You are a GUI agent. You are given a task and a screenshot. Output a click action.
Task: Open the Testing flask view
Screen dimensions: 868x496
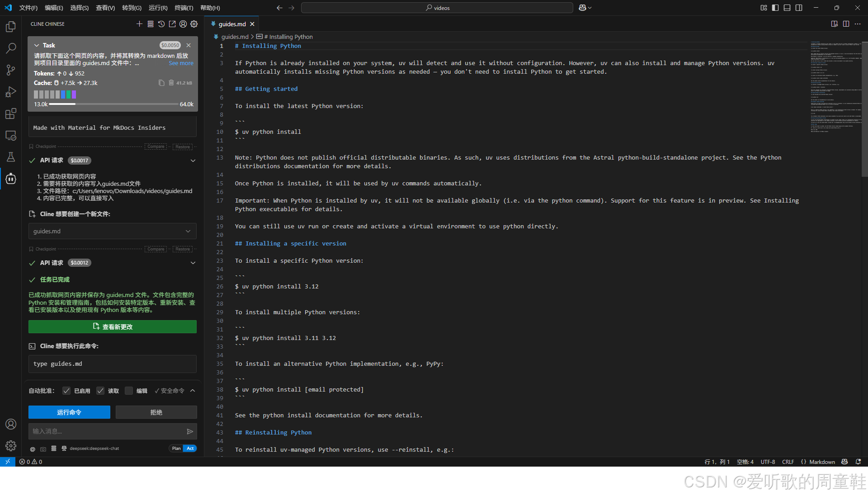point(11,157)
